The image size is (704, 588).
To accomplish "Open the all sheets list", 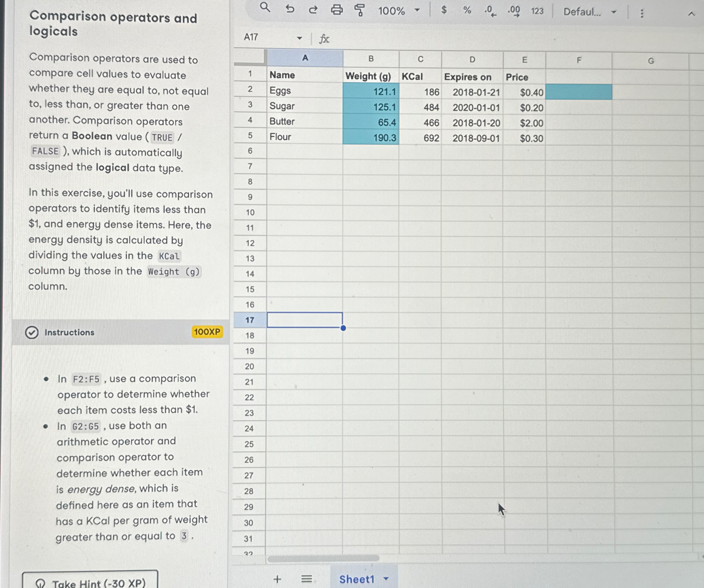I will point(306,579).
